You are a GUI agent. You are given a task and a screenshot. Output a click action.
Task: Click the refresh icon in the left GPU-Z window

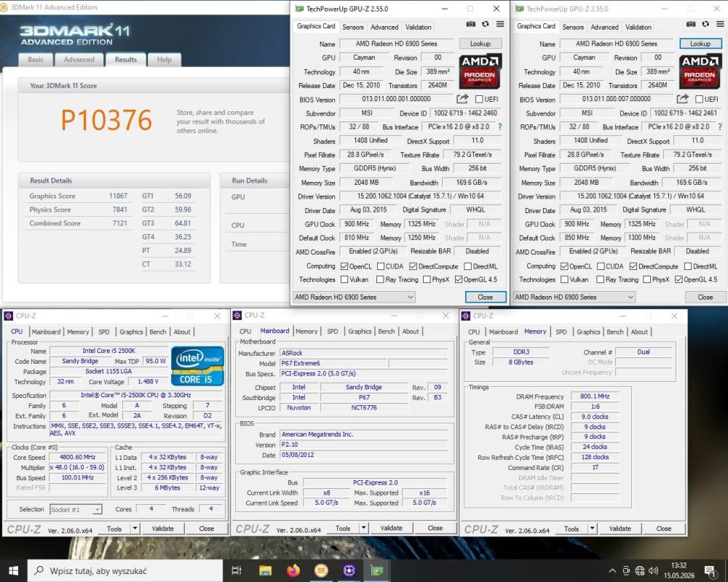485,24
